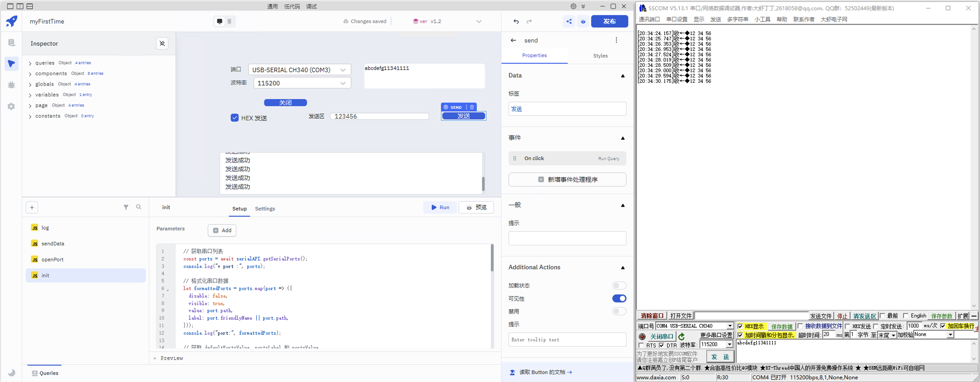
Task: Add a new query with plus icon
Action: pos(32,208)
